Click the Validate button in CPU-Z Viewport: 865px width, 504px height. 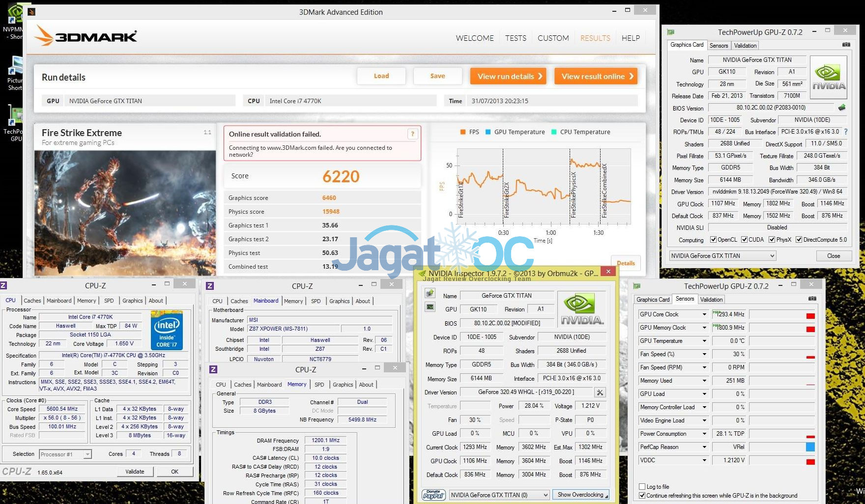[x=135, y=472]
